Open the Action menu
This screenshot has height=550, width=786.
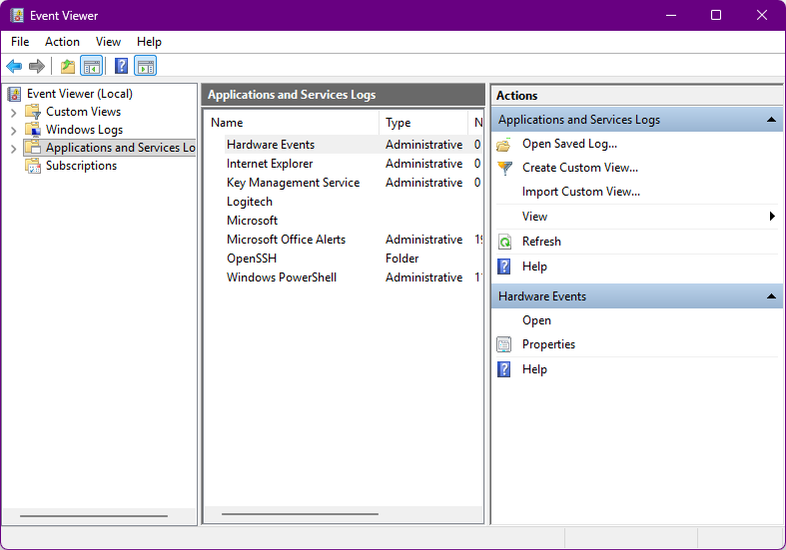point(62,42)
